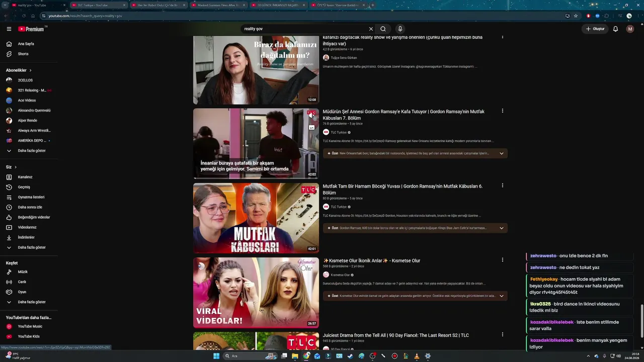Go to YouTube Premium home logo
The image size is (644, 362).
(x=31, y=29)
